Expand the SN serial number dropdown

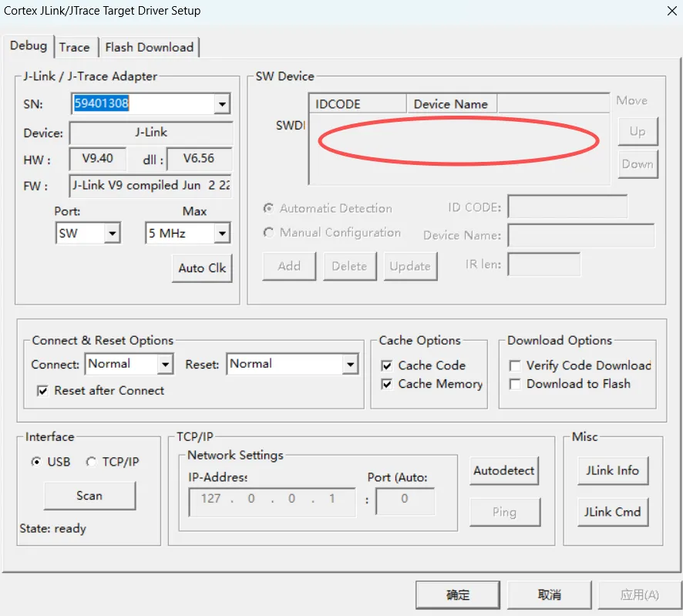tap(222, 103)
